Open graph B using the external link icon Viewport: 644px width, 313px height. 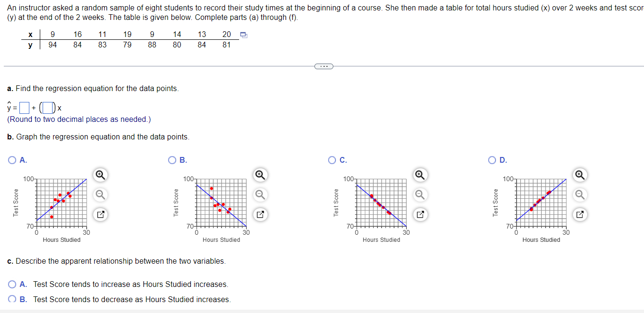click(259, 214)
